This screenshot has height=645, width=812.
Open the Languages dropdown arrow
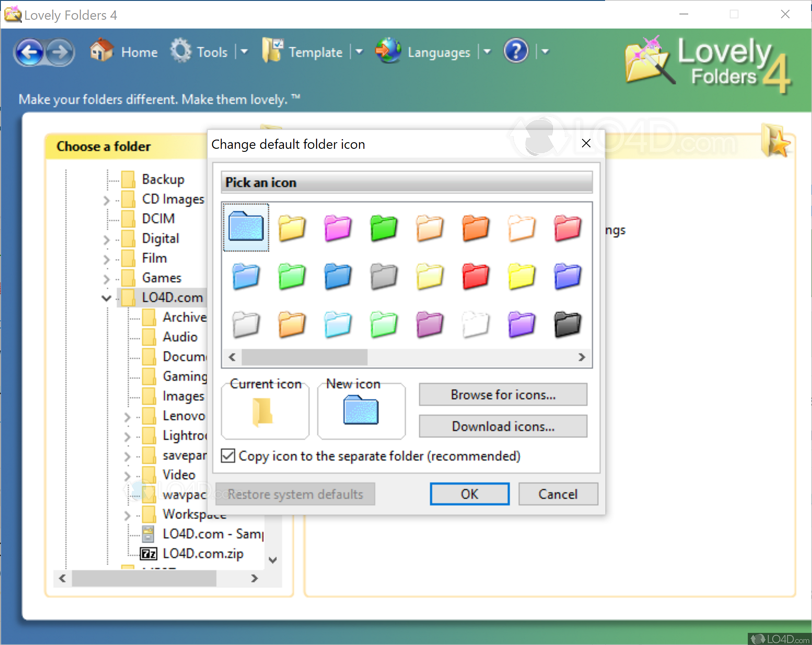[x=487, y=52]
